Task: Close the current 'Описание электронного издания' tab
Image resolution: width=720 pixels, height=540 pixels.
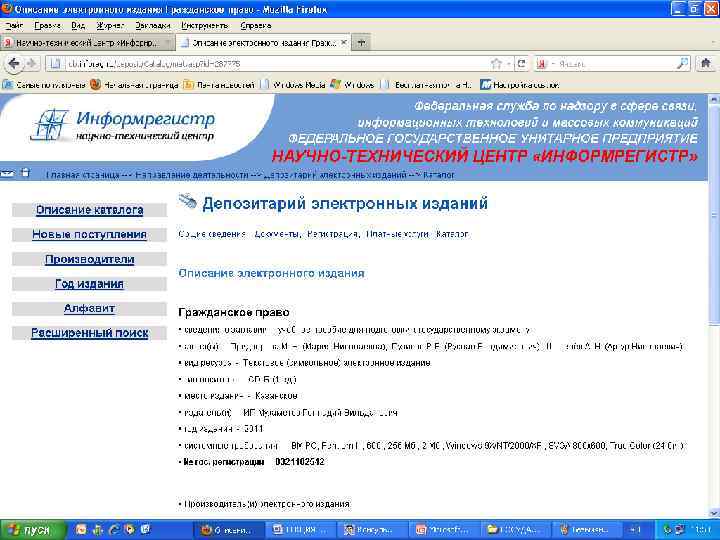Action: pos(343,43)
